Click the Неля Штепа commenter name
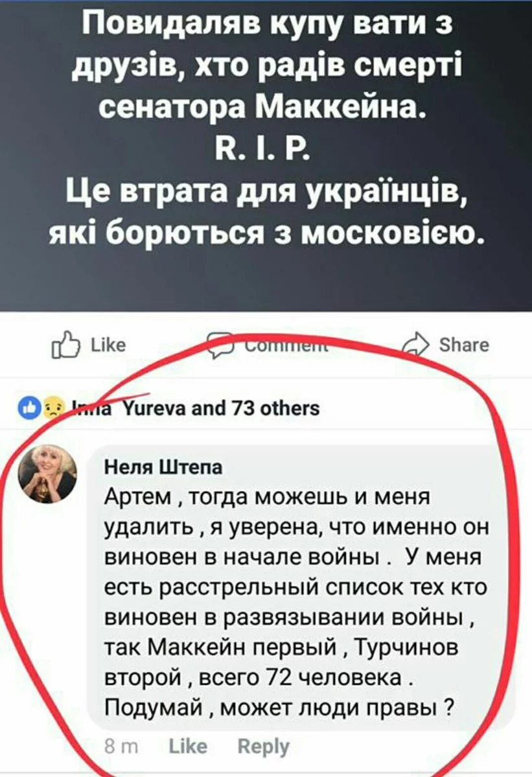Viewport: 532px width, 777px height. (x=164, y=467)
